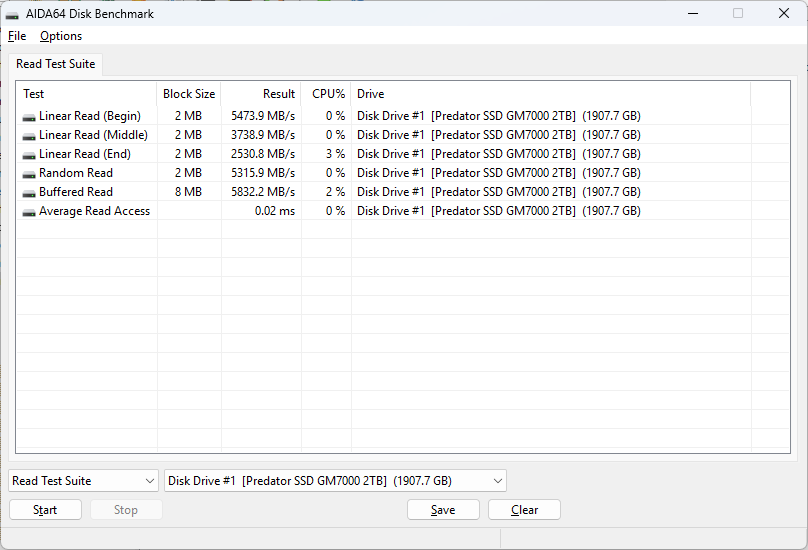Open the Options menu

tap(61, 36)
